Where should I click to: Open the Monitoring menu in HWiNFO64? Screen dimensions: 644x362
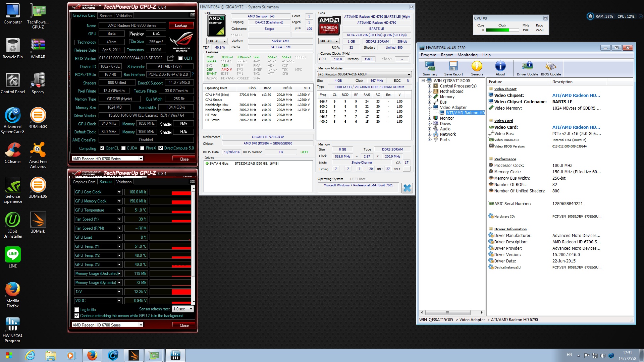(x=467, y=55)
